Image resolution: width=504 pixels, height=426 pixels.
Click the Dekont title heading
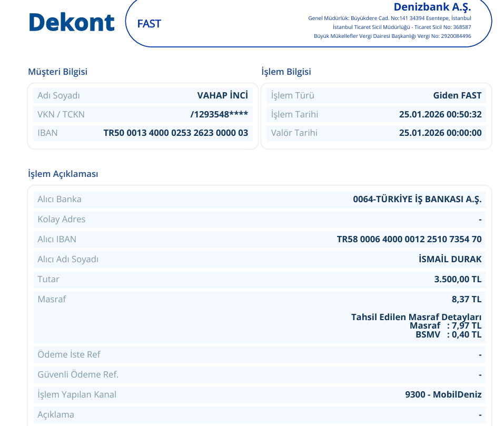72,23
